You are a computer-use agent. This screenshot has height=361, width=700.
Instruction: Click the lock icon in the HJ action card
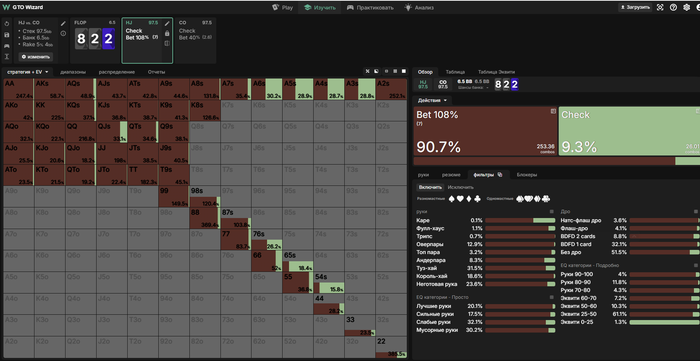point(167,33)
